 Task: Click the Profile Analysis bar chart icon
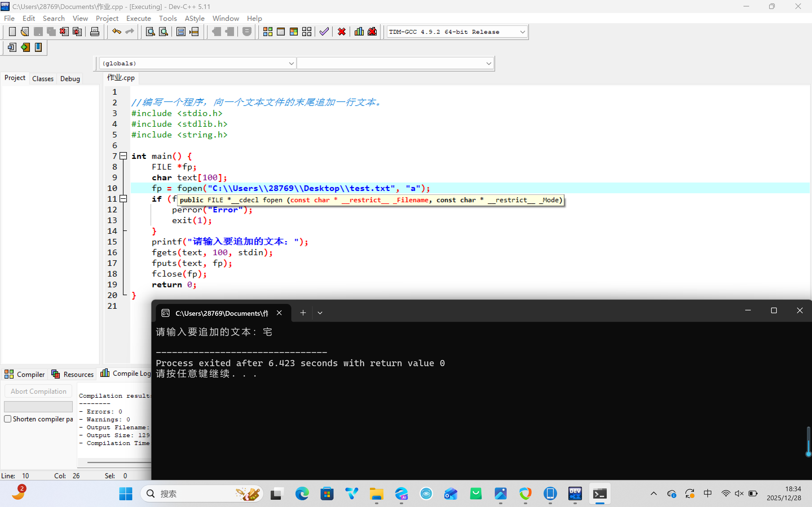[x=359, y=32]
